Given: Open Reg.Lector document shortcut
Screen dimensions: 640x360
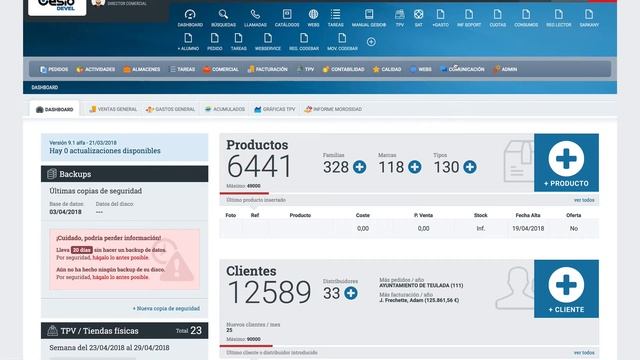Looking at the screenshot, I should [x=559, y=18].
